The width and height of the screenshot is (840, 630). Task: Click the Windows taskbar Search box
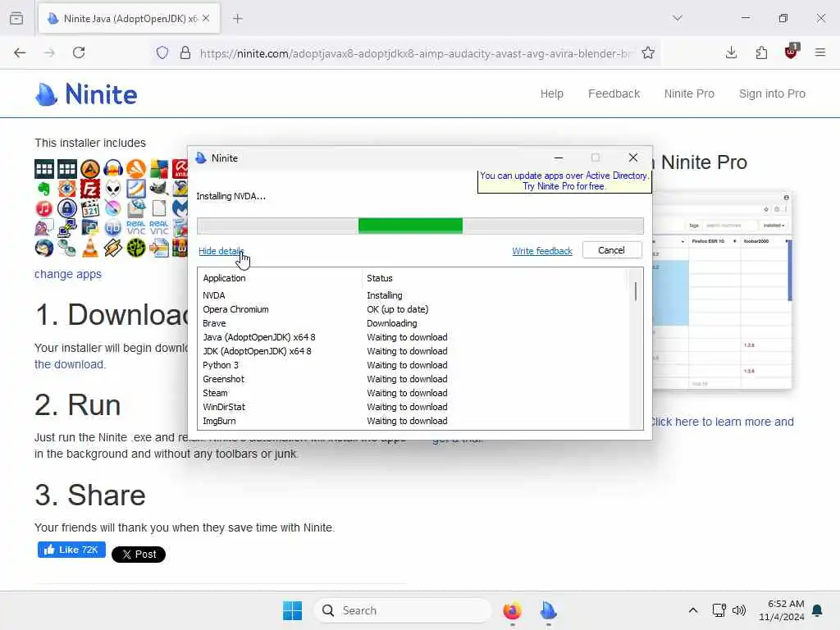click(x=404, y=610)
